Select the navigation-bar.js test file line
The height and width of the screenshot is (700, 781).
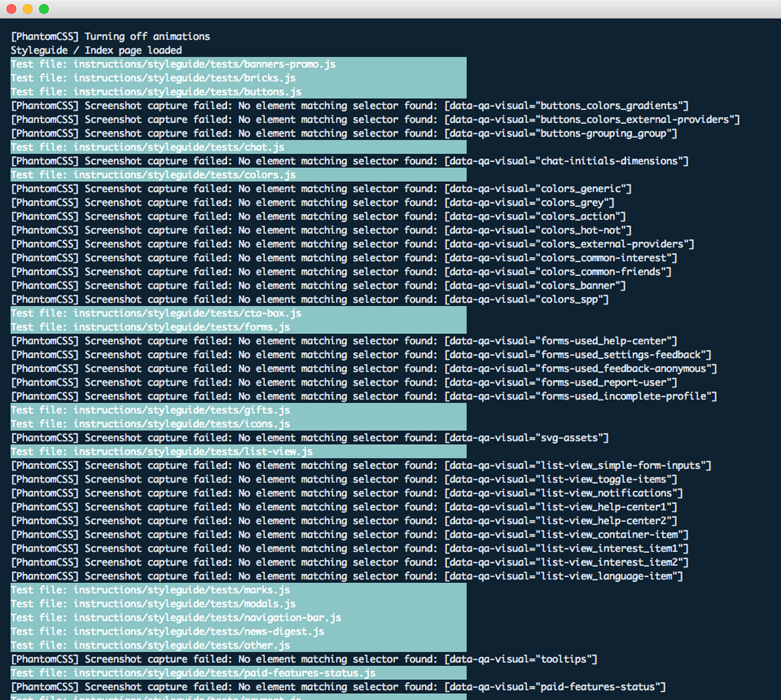239,617
